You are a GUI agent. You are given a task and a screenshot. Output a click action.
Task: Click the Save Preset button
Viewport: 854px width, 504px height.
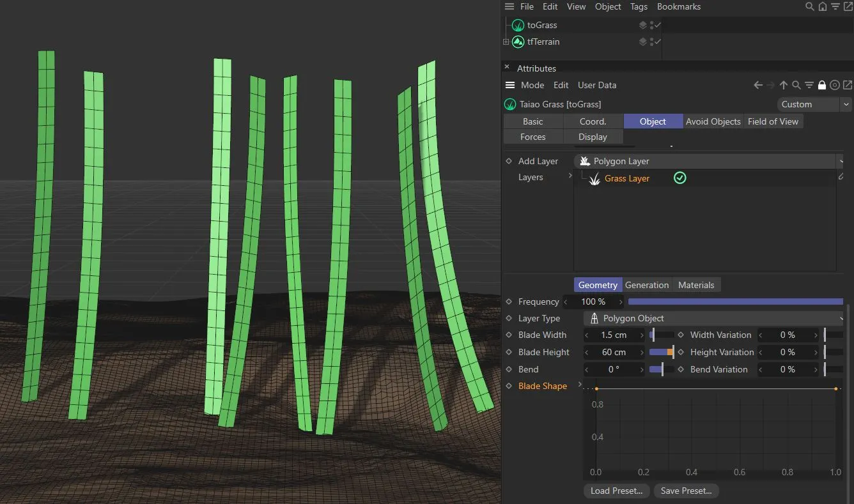[686, 491]
